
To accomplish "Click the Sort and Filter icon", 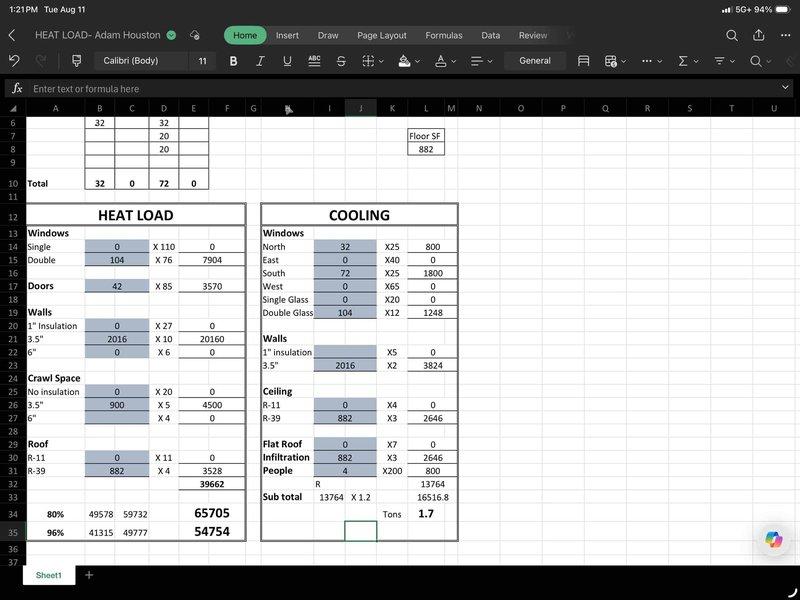I will click(719, 61).
